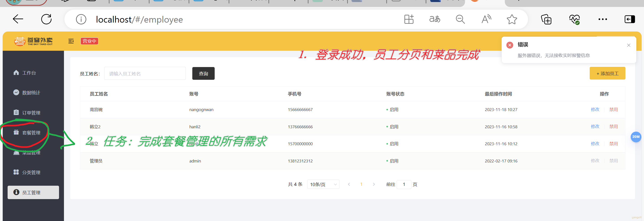Open the collections icon in browser toolbar
Viewport: 644px width, 221px height.
pos(546,19)
